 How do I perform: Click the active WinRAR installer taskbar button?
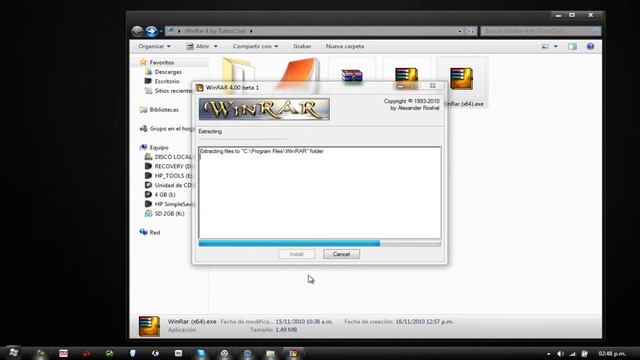click(293, 353)
